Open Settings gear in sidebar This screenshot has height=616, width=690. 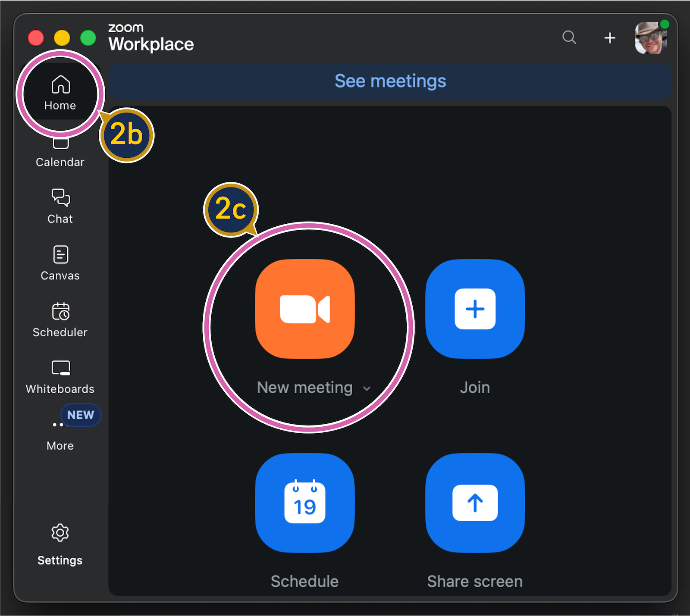[x=60, y=545]
